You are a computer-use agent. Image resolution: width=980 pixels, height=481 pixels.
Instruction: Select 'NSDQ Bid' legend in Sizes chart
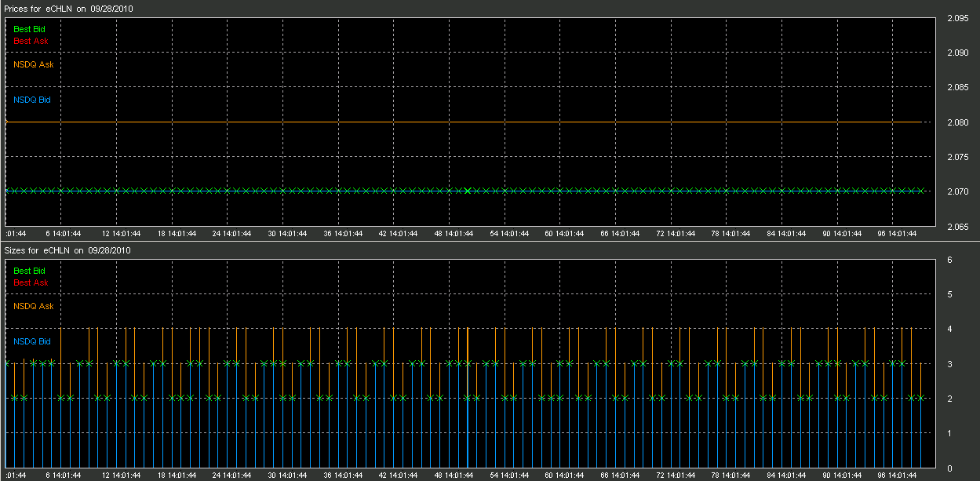[32, 341]
